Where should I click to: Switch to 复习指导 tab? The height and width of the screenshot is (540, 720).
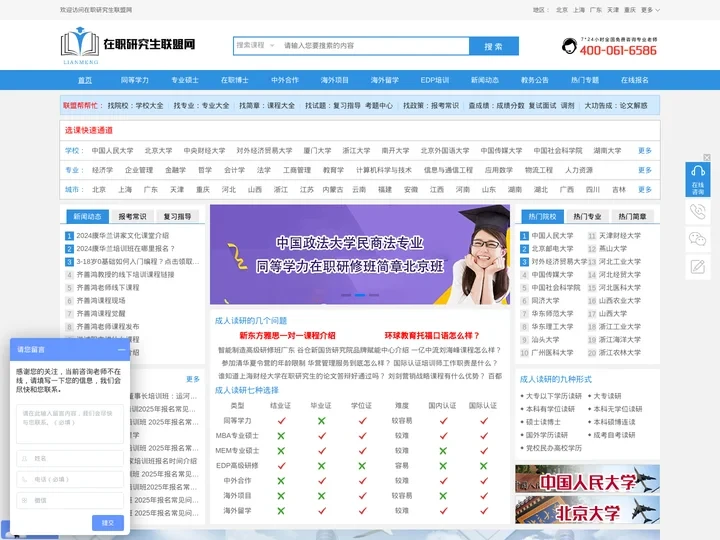177,216
